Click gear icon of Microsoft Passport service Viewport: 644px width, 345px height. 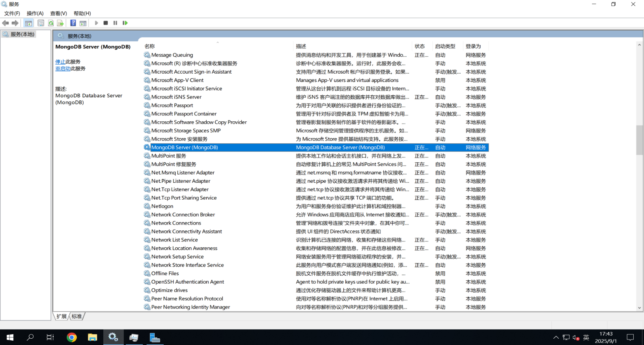147,106
